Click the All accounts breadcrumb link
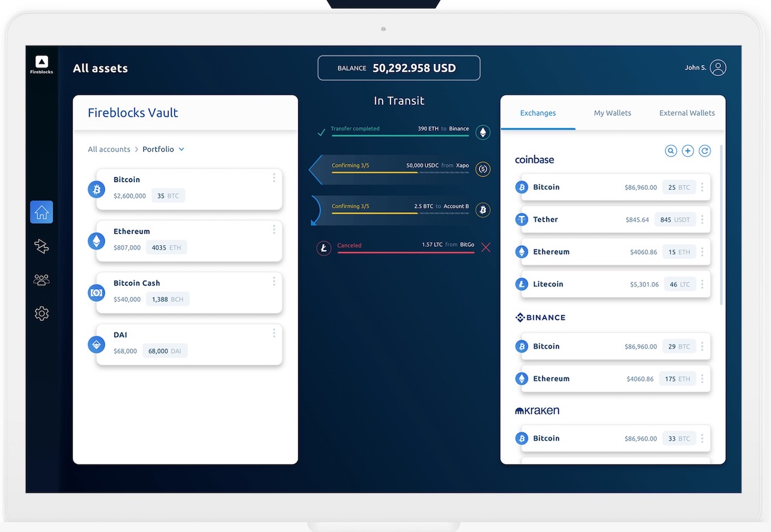 [x=109, y=149]
